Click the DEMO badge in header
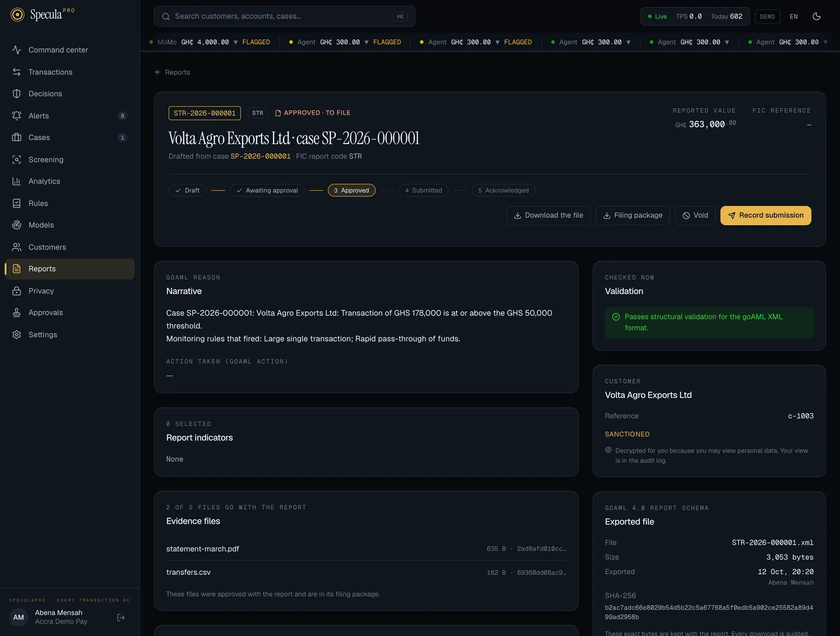 tap(767, 16)
